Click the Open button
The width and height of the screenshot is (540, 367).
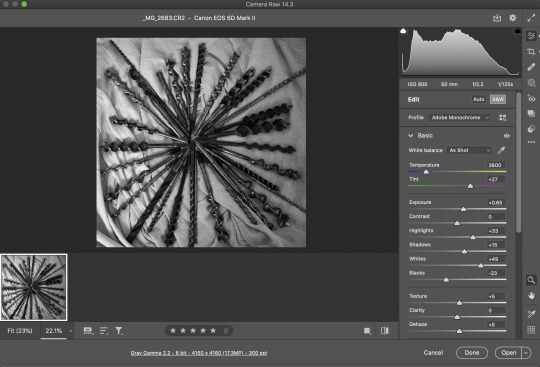(509, 353)
